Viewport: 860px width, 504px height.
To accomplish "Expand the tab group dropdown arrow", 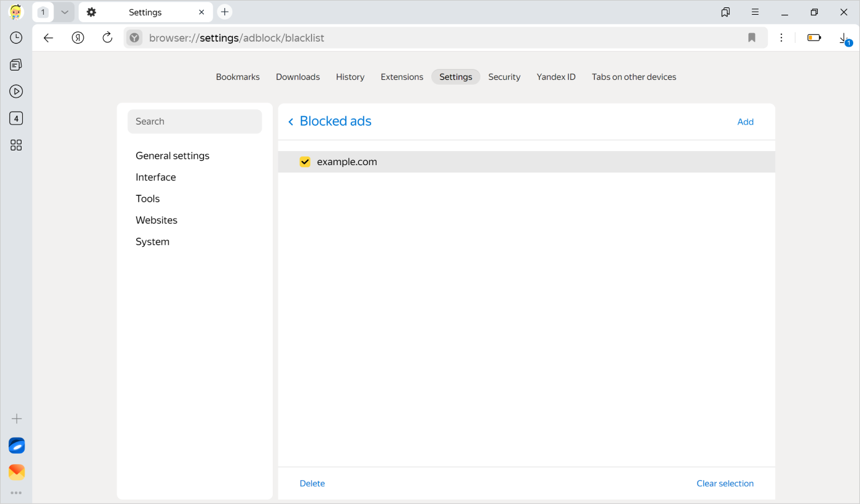I will click(64, 12).
